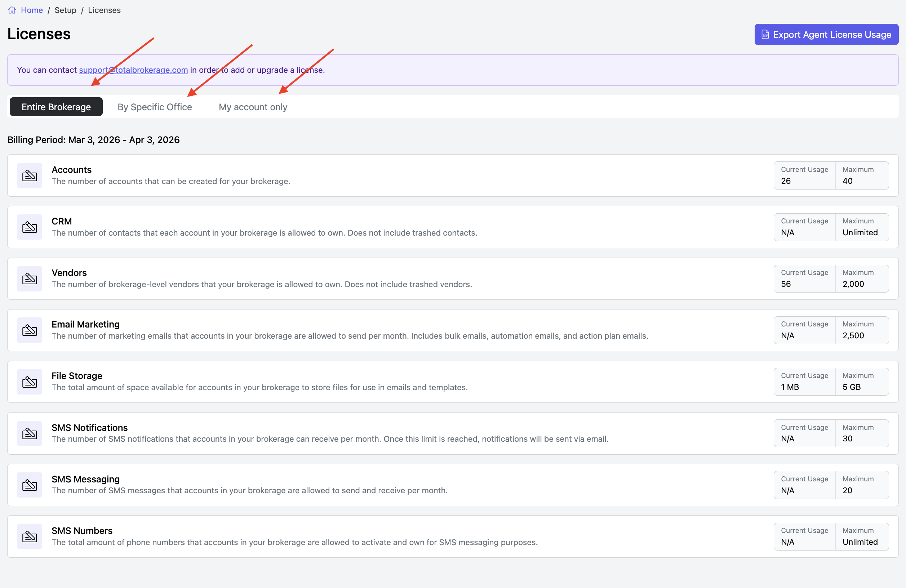Switch to By Specific Office tab

coord(155,107)
